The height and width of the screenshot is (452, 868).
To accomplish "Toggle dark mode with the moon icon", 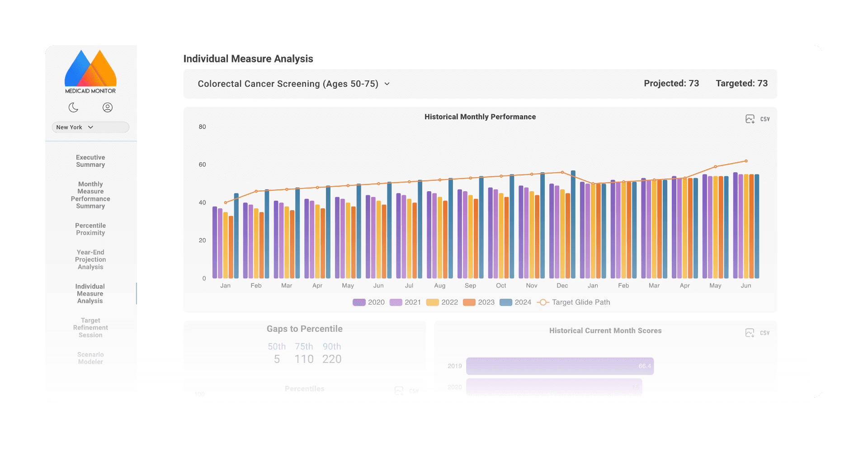I will (73, 107).
